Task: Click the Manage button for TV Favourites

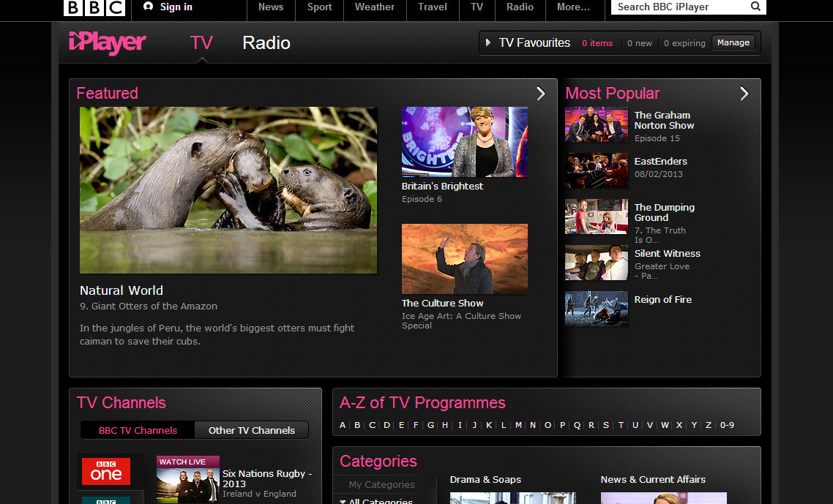Action: click(733, 42)
